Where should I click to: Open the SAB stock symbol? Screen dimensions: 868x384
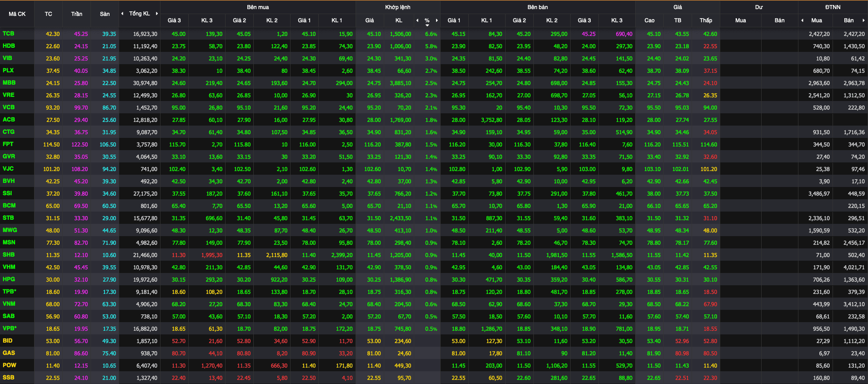coord(9,316)
